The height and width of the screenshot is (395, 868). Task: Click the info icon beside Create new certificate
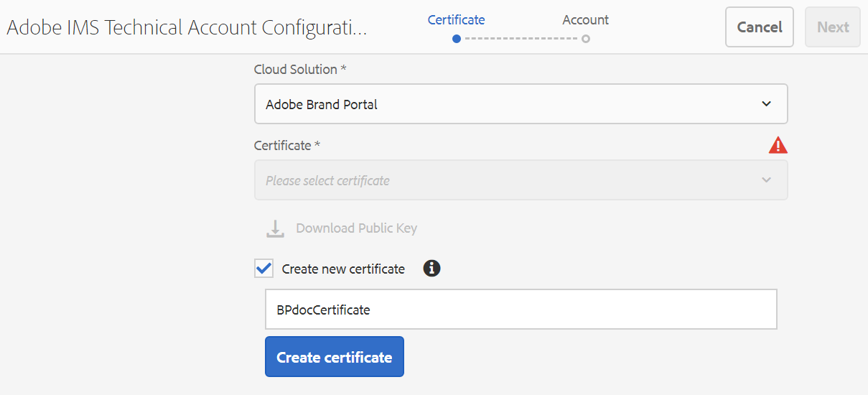(x=431, y=269)
